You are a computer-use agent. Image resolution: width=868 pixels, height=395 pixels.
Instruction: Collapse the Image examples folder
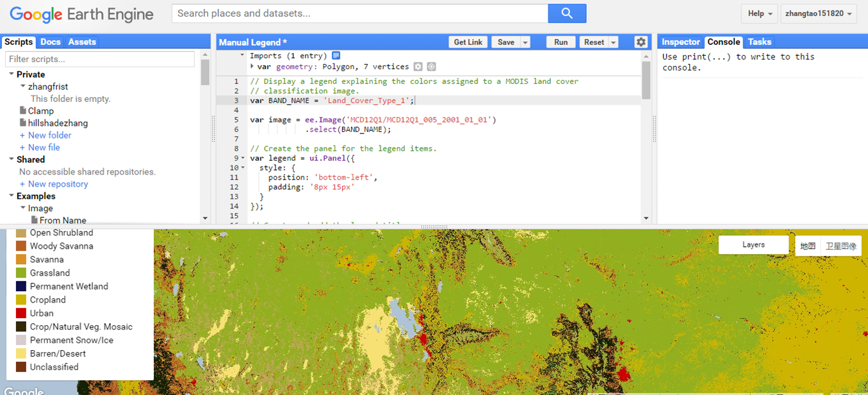[x=23, y=208]
